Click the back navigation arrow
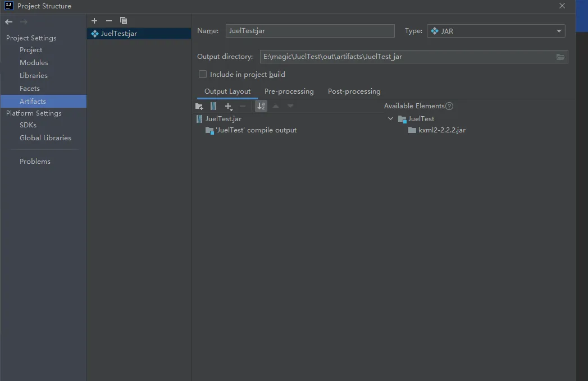 point(9,22)
